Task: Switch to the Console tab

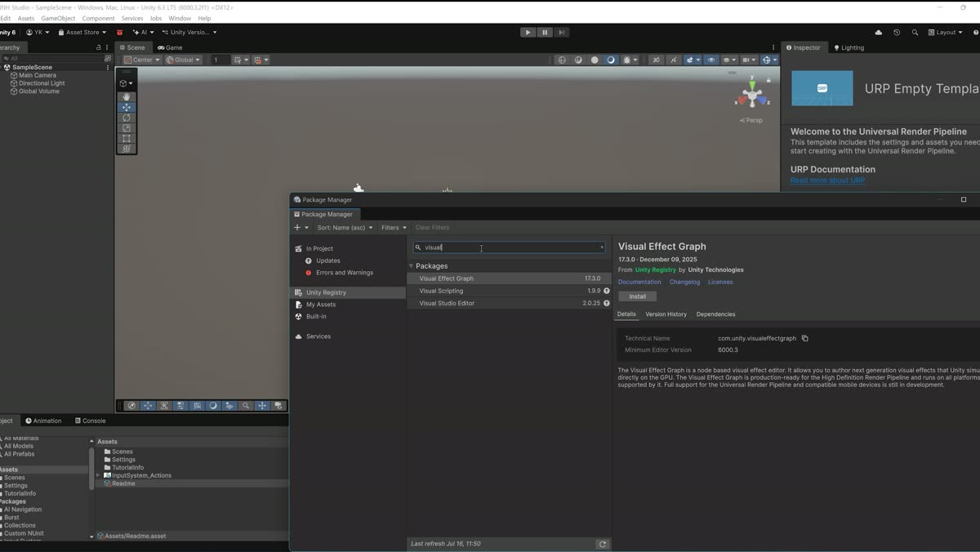Action: click(90, 421)
